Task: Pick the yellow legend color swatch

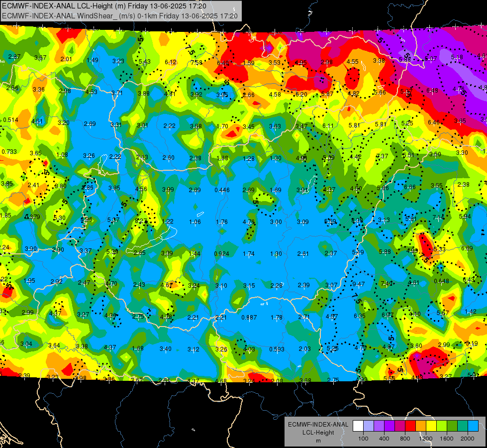Action: pos(431,426)
